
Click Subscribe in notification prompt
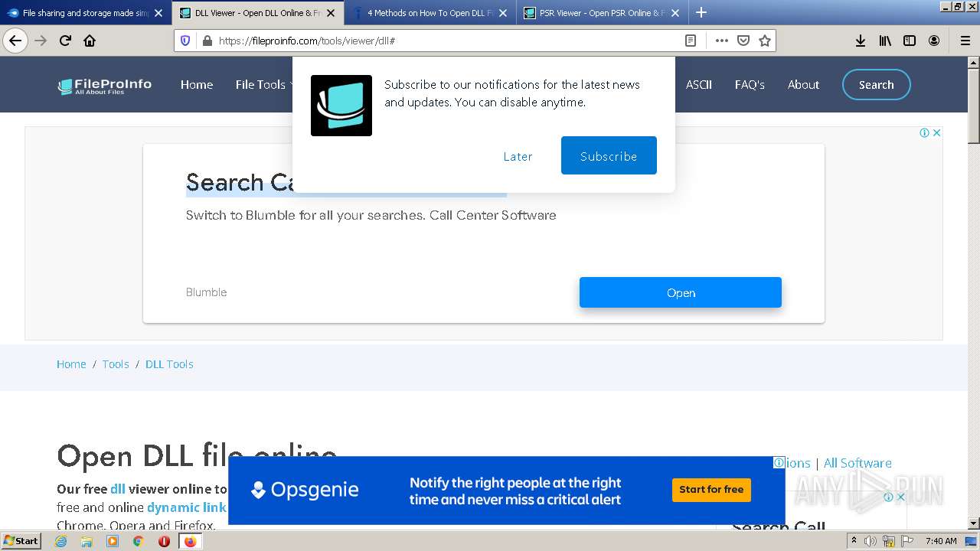(x=609, y=155)
